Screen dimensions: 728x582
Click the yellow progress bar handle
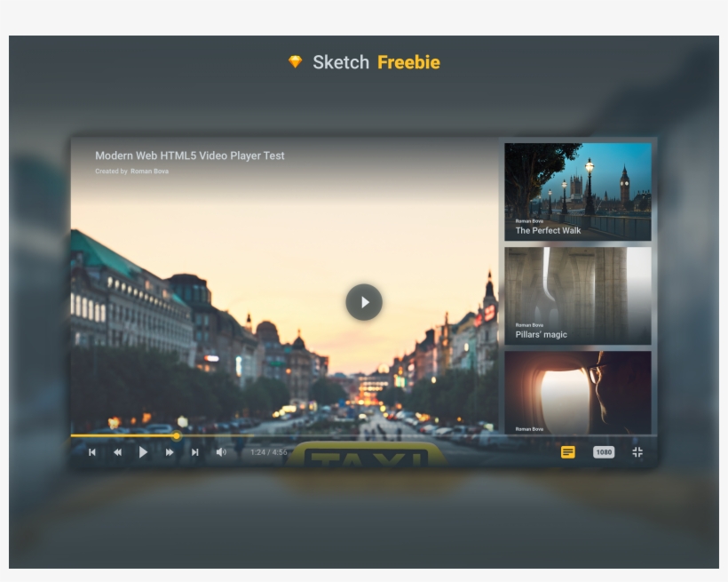point(177,435)
